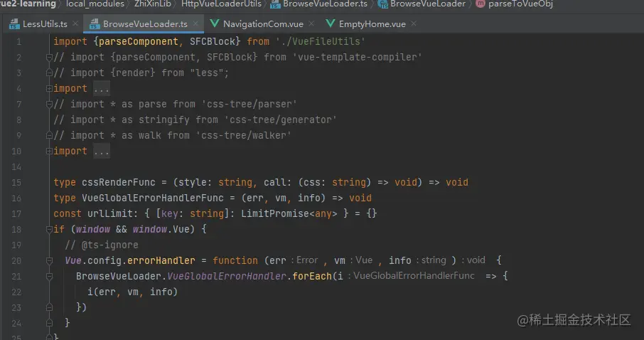Click BrowseVueLoader.ts breadcrumb item
Viewport: 644px width, 340px height.
(x=325, y=4)
